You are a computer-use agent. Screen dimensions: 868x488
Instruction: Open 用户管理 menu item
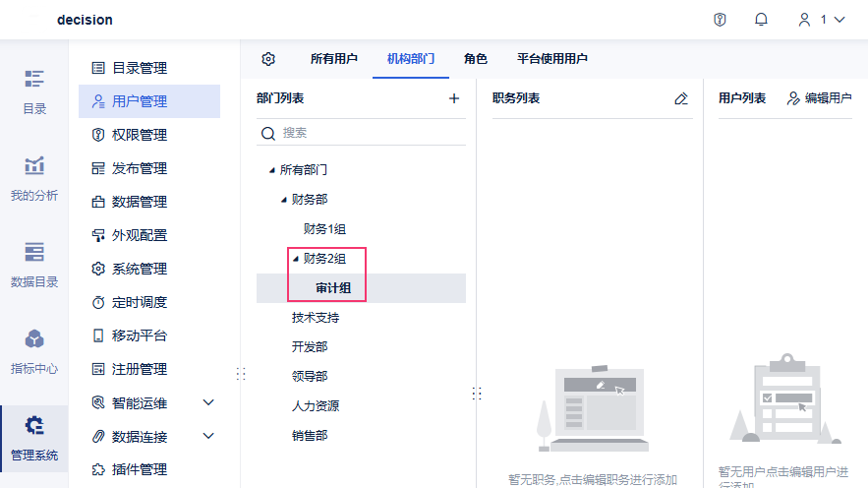[x=149, y=101]
